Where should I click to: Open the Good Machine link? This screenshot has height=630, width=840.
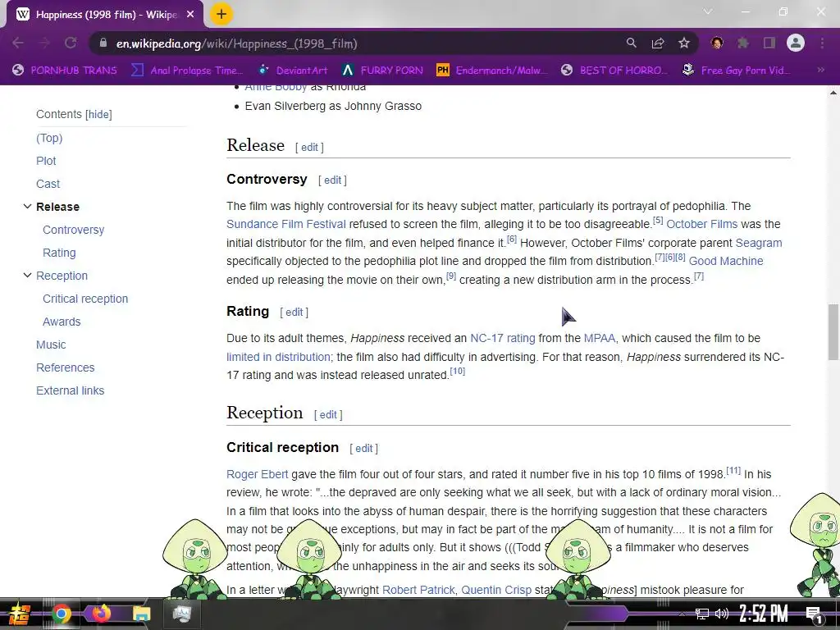pos(726,261)
